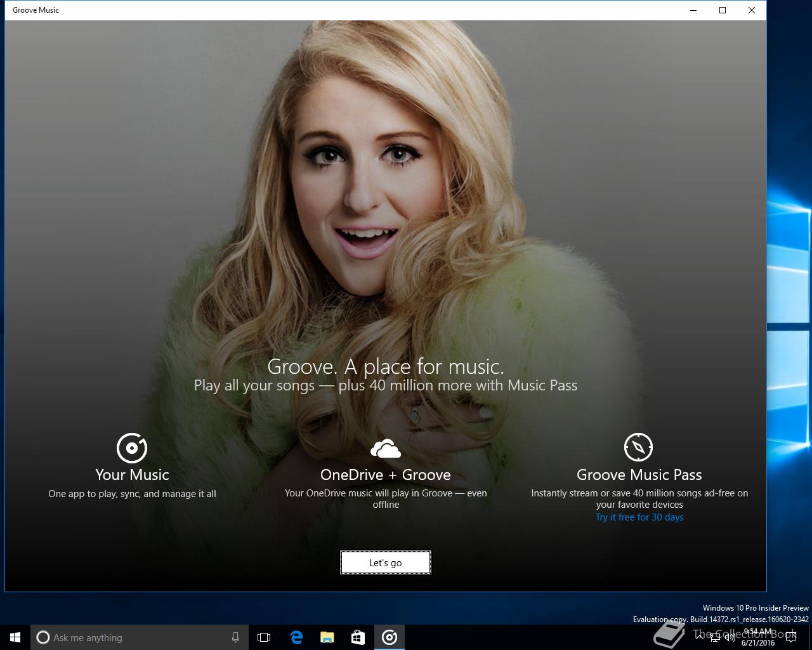Click the Cortana microphone icon

(235, 637)
